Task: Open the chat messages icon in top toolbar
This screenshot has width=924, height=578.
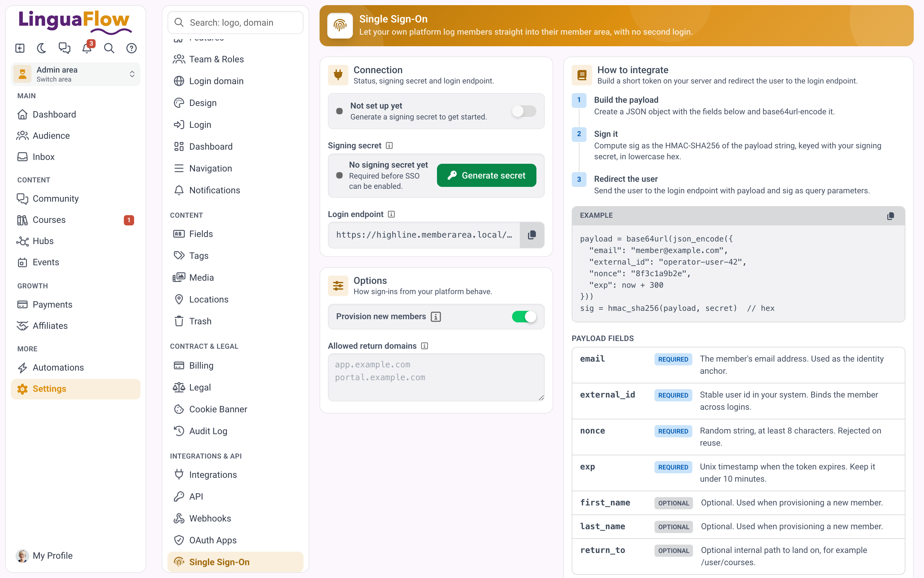Action: point(64,48)
